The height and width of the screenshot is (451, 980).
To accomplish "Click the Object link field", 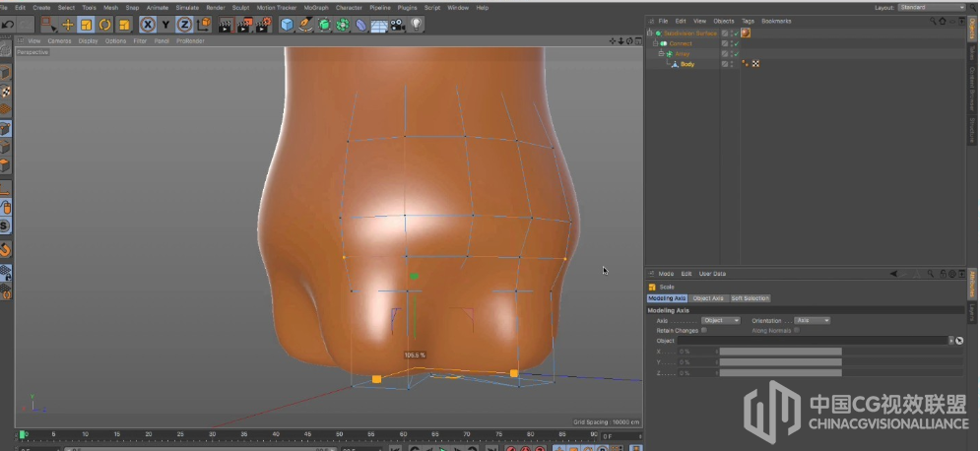I will coord(813,341).
